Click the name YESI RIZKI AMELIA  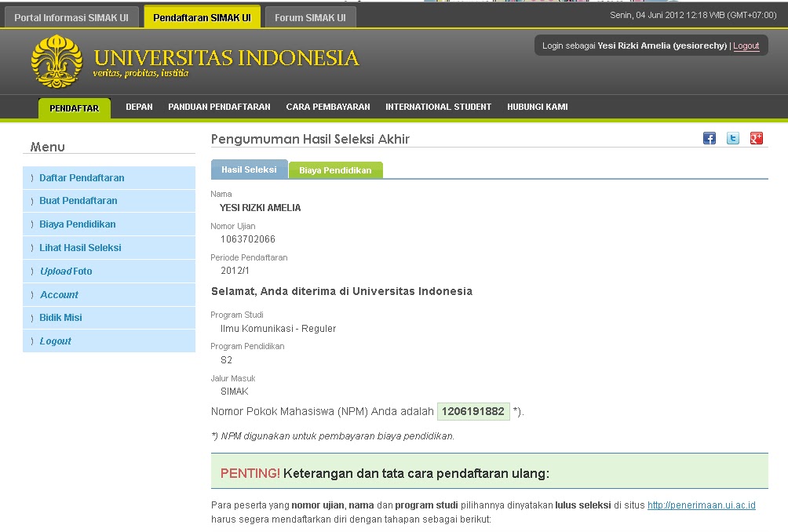click(x=260, y=207)
